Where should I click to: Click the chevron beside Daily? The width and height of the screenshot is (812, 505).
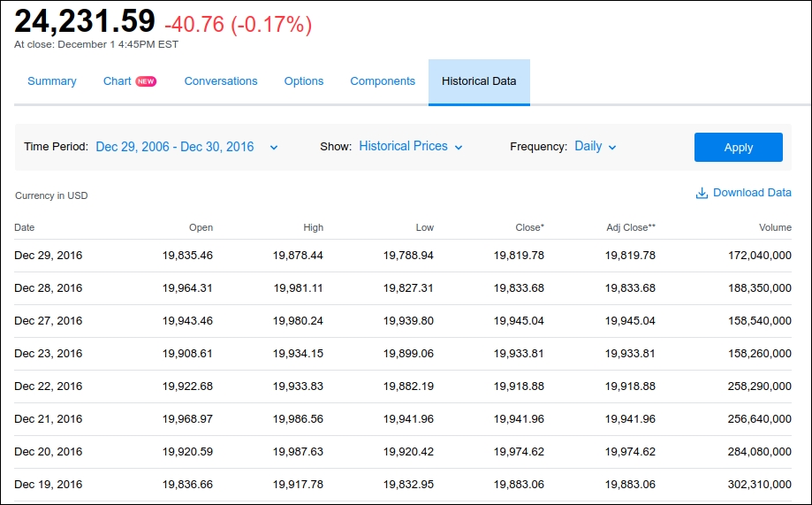point(612,148)
